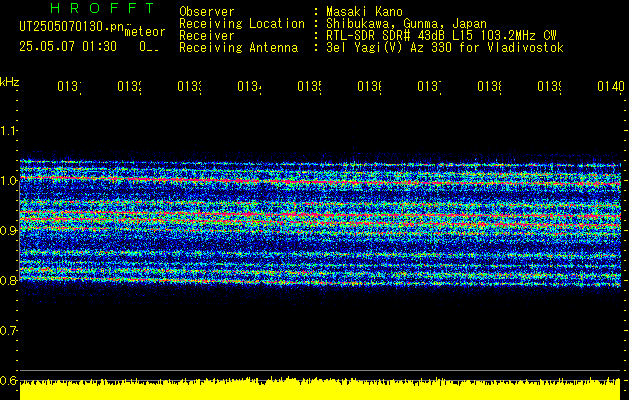Click the 0137 time marker
Viewport: 629px width, 400px height.
click(429, 86)
